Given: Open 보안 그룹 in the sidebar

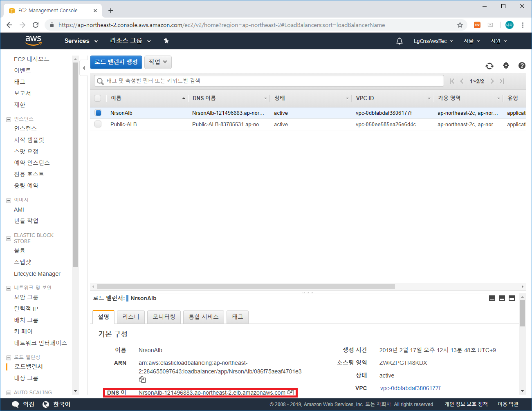Looking at the screenshot, I should 26,297.
